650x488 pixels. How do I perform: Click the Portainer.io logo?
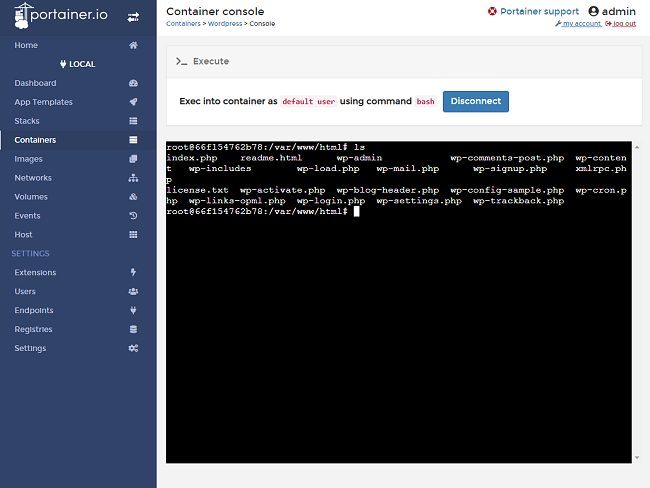tap(61, 15)
